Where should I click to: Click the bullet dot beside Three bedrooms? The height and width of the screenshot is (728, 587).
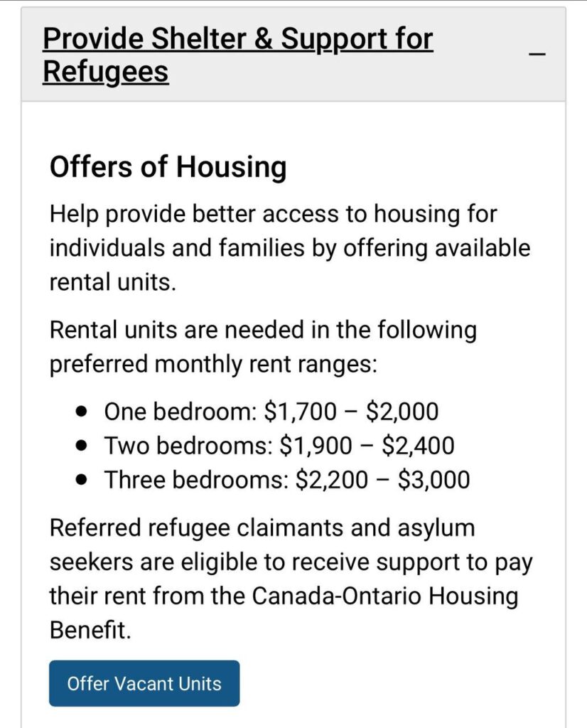84,479
